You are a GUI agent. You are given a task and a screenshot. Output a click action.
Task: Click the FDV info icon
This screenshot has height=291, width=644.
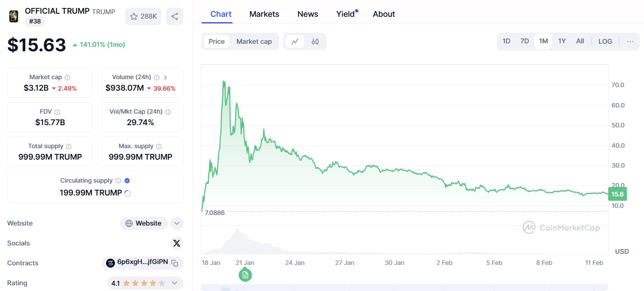57,112
